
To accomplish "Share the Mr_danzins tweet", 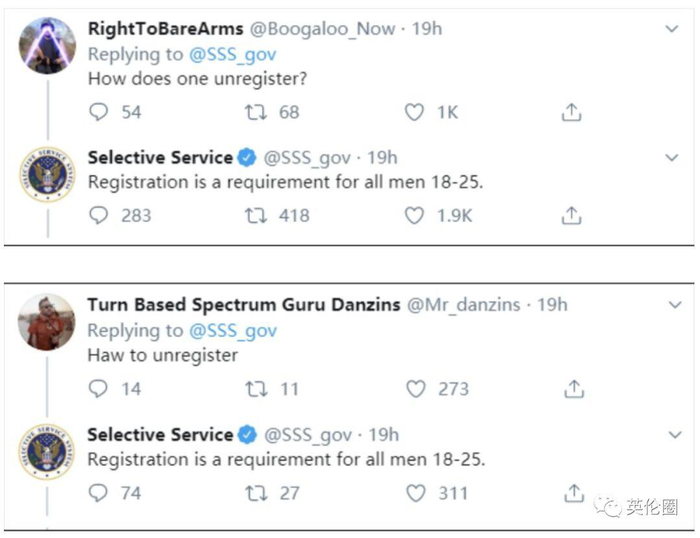I will point(574,389).
